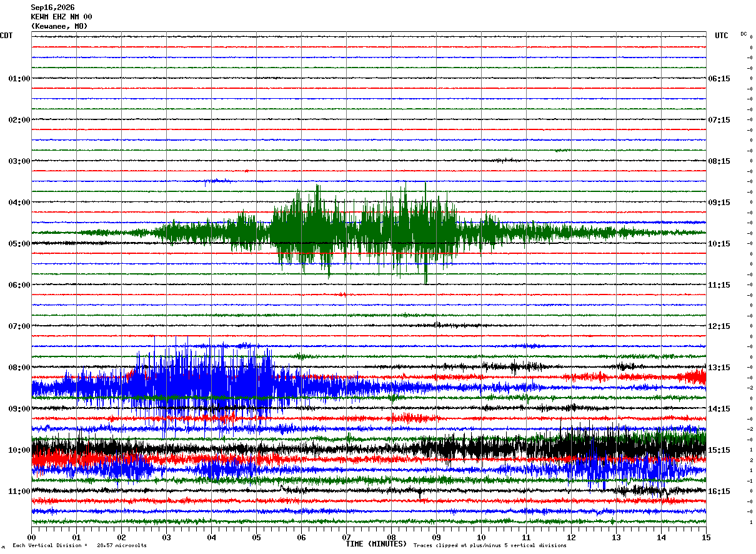Select minute tick 15 on time axis
This screenshot has height=554, width=756.
(x=705, y=537)
